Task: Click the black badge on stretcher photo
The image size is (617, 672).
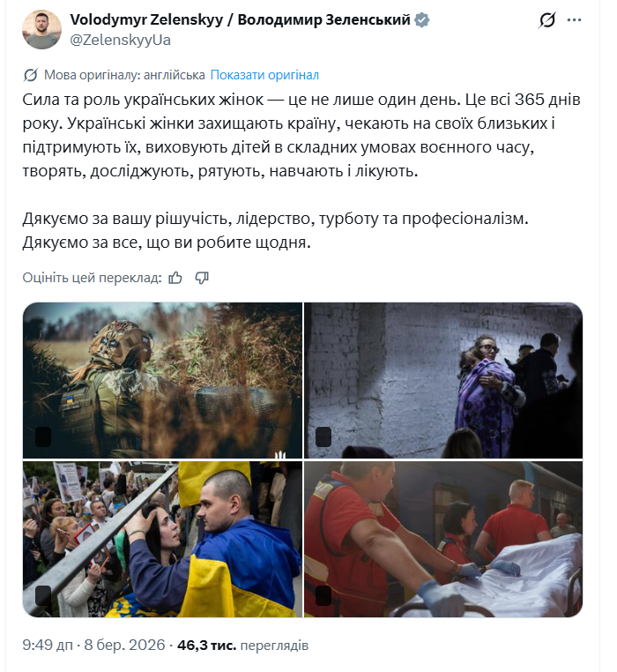Action: tap(323, 595)
